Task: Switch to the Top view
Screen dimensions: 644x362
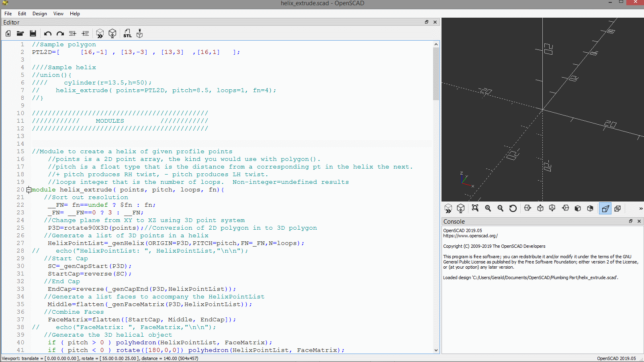Action: click(x=540, y=208)
